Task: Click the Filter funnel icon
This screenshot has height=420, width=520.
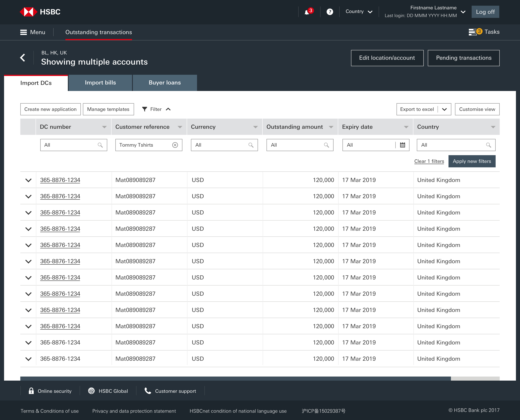Action: (144, 109)
